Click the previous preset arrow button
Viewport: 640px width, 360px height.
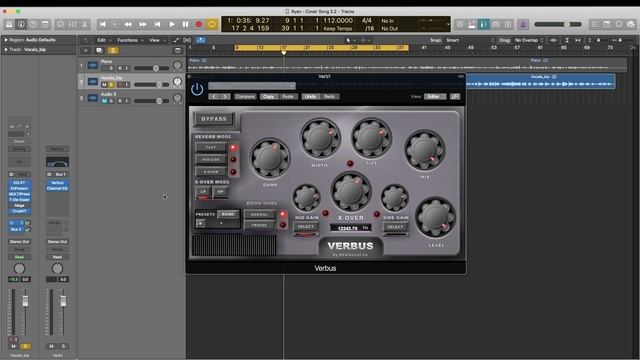coord(214,97)
